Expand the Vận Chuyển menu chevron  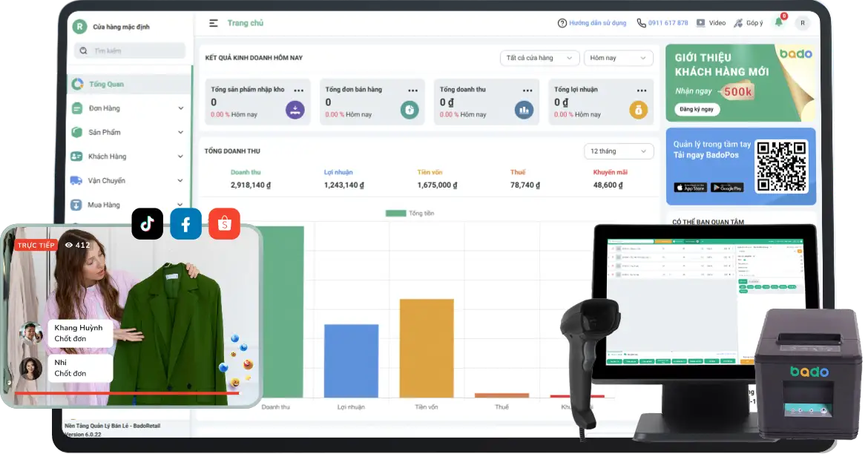pyautogui.click(x=180, y=180)
